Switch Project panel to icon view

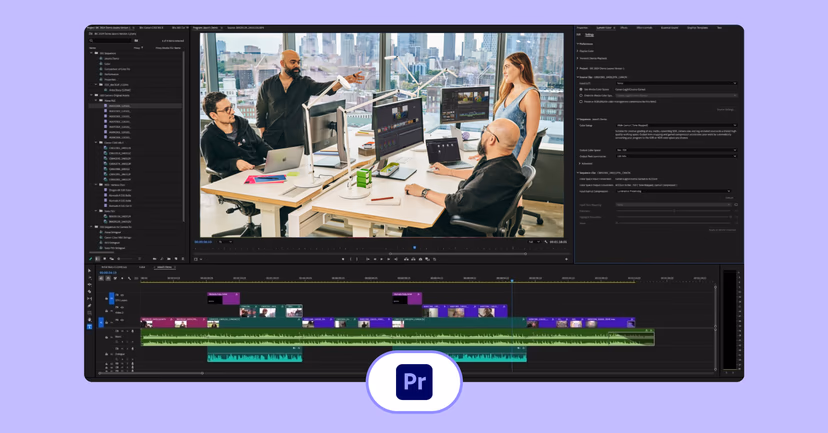pos(105,259)
